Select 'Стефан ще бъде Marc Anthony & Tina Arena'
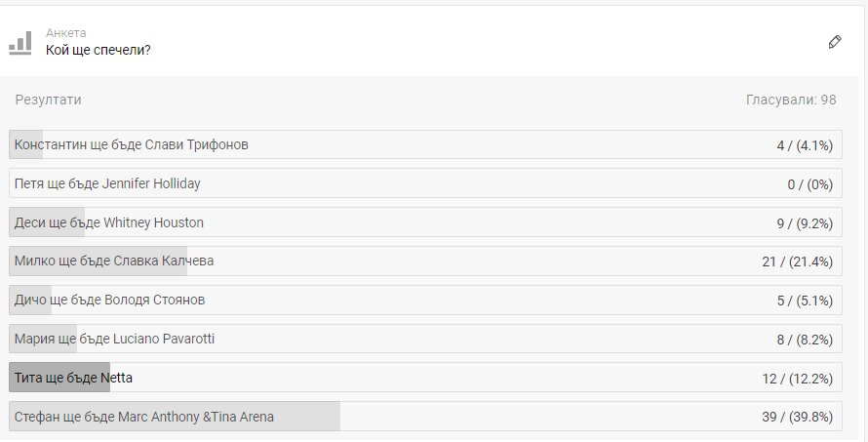This screenshot has height=442, width=868. (144, 417)
